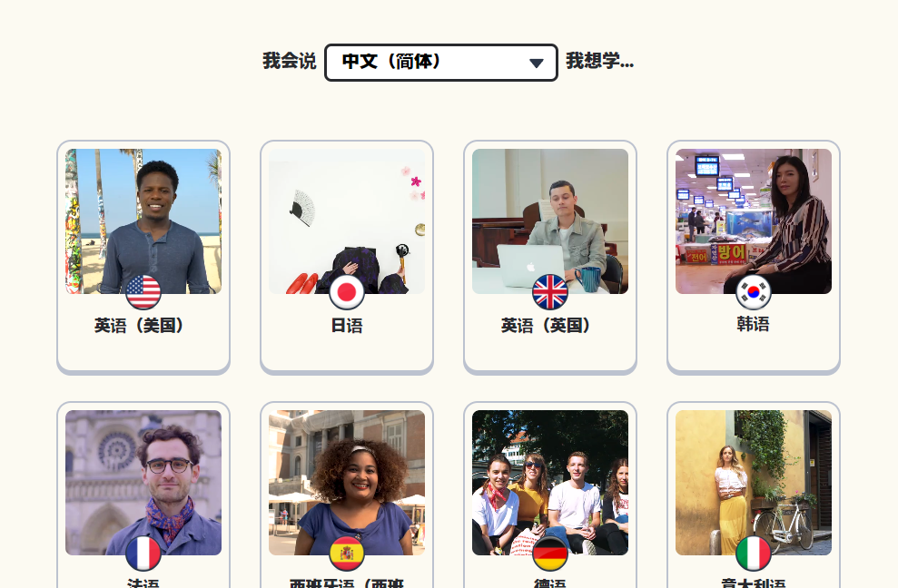Open photo of man with laptop

pos(550,221)
